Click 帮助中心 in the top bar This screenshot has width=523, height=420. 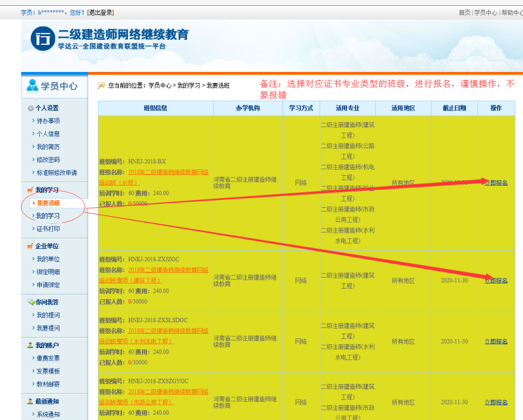click(510, 12)
